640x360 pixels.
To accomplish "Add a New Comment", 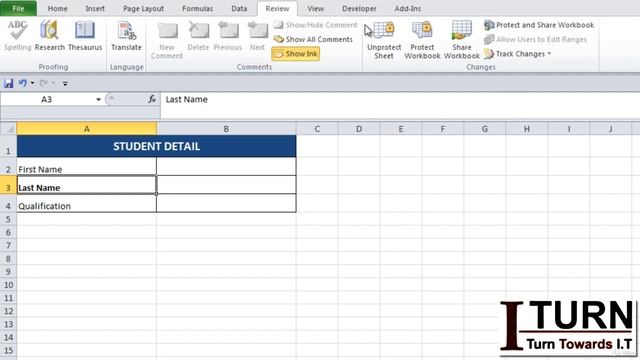I will click(x=167, y=40).
